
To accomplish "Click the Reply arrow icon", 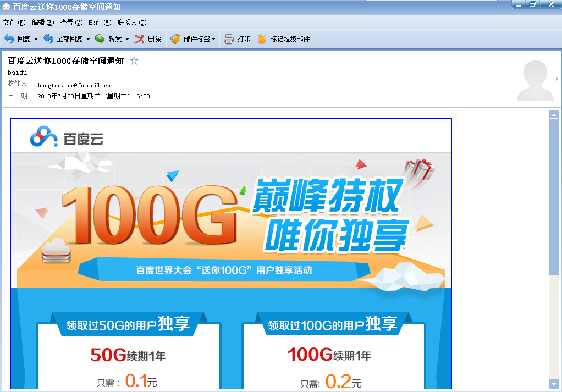I will (9, 38).
